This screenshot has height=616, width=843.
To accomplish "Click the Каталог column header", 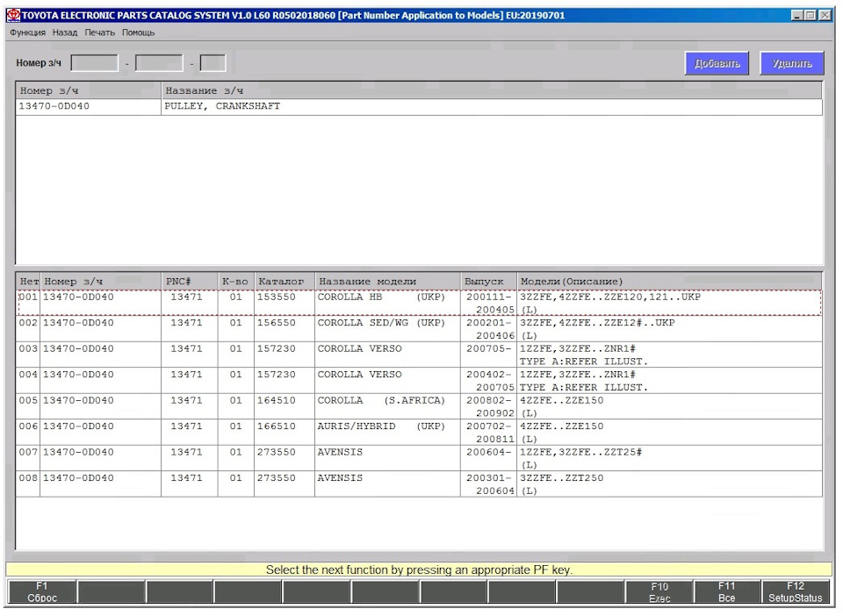I will [284, 282].
